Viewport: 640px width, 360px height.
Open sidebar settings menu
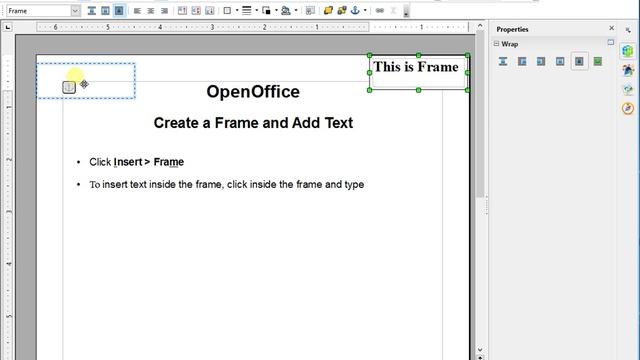[628, 30]
